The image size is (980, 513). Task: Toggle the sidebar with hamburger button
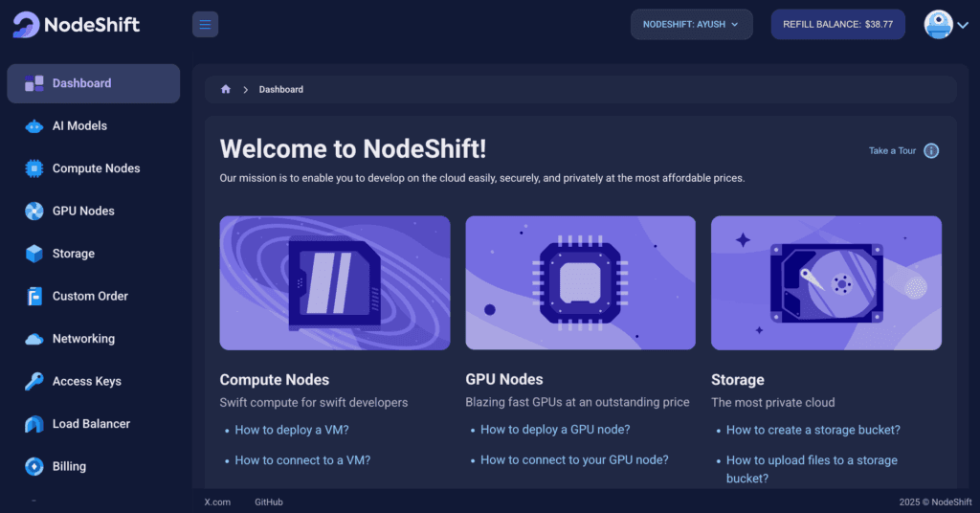(x=205, y=24)
